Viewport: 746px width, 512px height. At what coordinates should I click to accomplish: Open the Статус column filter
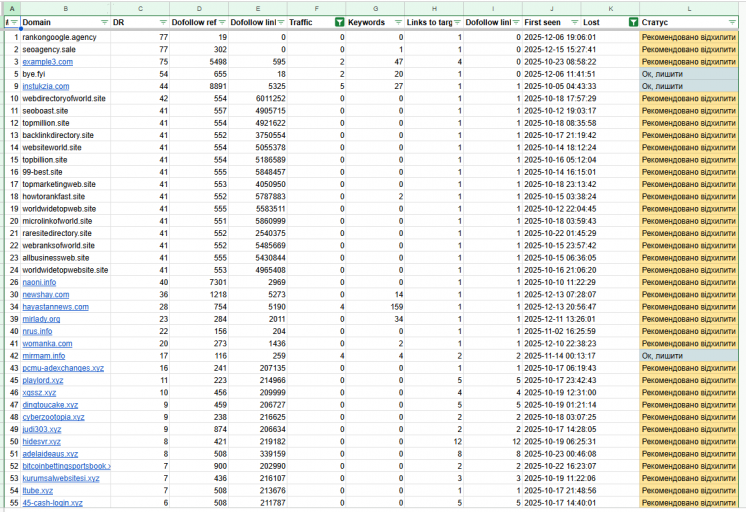point(732,22)
